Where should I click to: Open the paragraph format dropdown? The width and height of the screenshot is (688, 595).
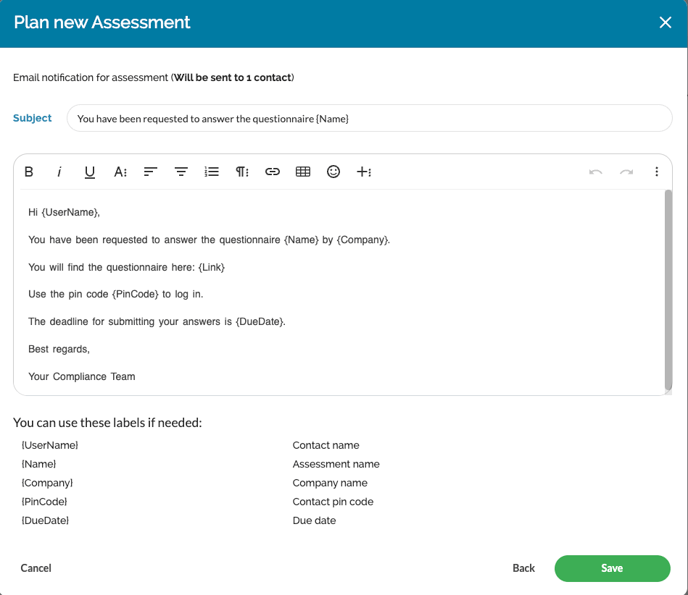[x=242, y=172]
